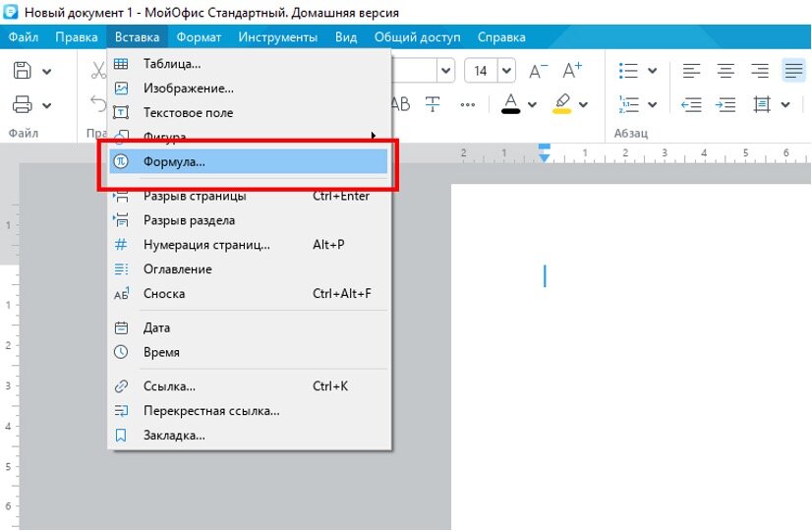Increase paragraph indent

[x=725, y=104]
